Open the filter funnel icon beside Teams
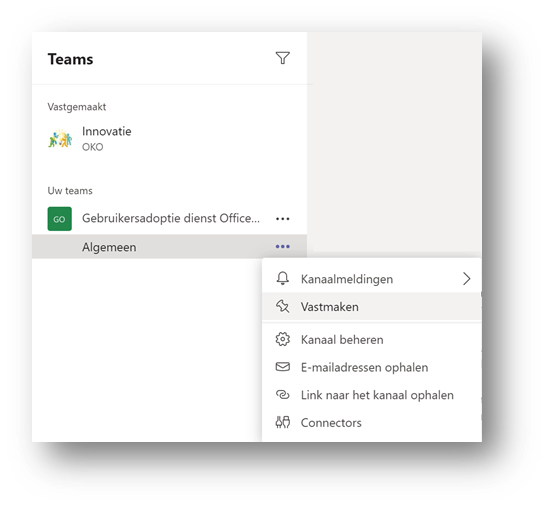The width and height of the screenshot is (547, 507). coord(282,58)
